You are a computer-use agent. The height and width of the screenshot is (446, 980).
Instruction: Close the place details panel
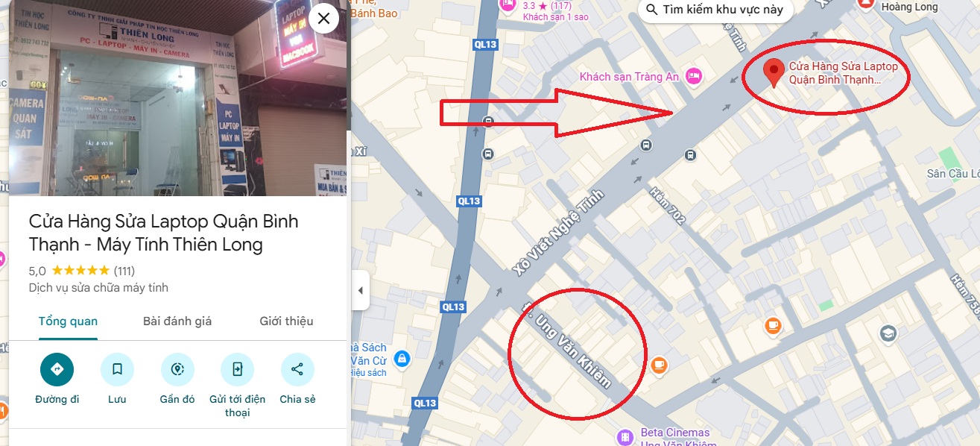click(323, 19)
